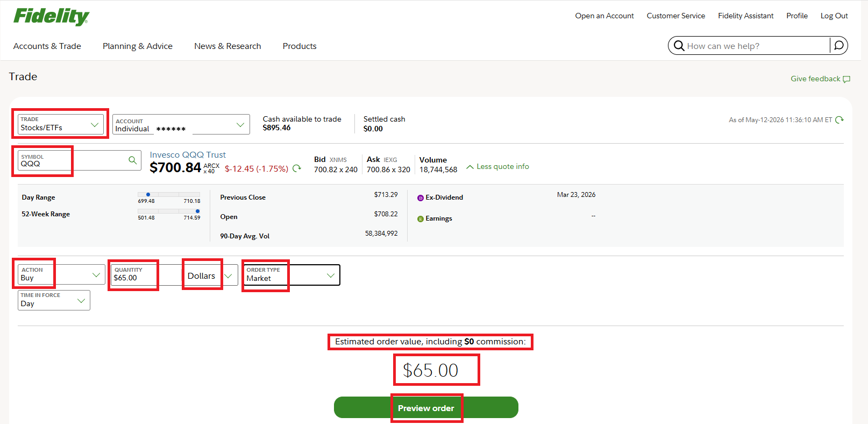This screenshot has height=424, width=868.
Task: Focus the How can we help search field
Action: [x=757, y=46]
